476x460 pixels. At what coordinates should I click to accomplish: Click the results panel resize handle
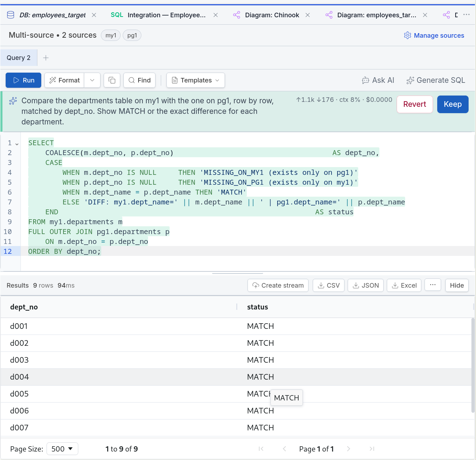coord(238,273)
